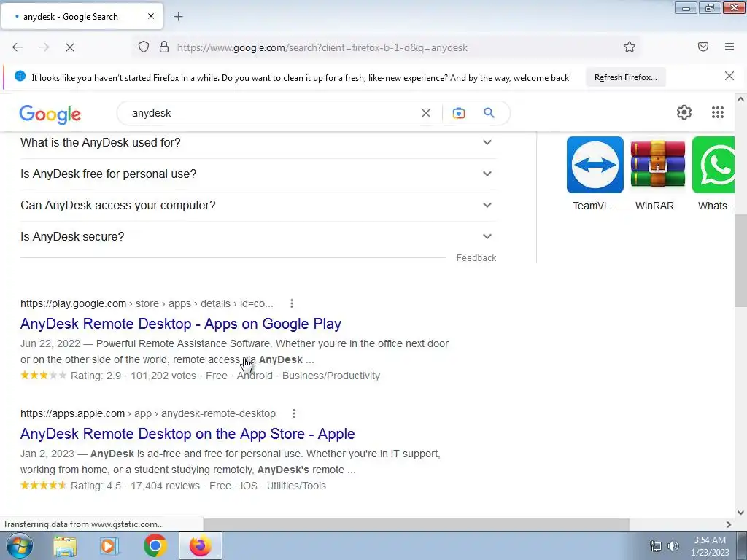747x560 pixels.
Task: Launch Windows Media Player from taskbar
Action: pos(109,545)
